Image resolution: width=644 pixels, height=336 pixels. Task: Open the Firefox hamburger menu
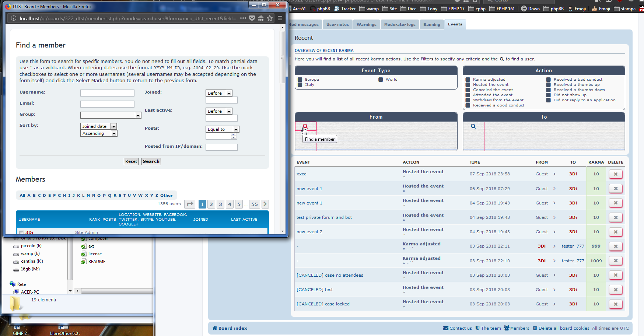[x=280, y=18]
